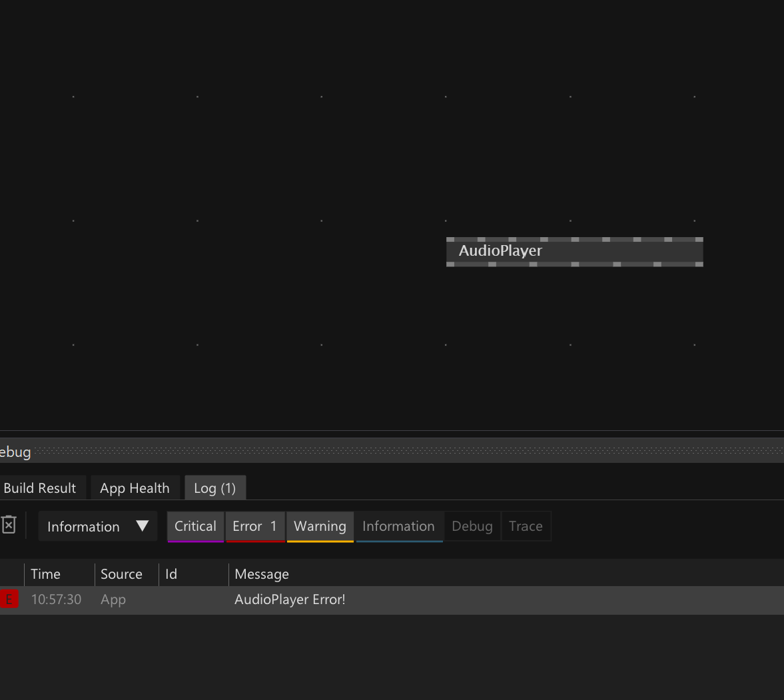Image resolution: width=784 pixels, height=700 pixels.
Task: Enable the Trace log filter
Action: [526, 526]
